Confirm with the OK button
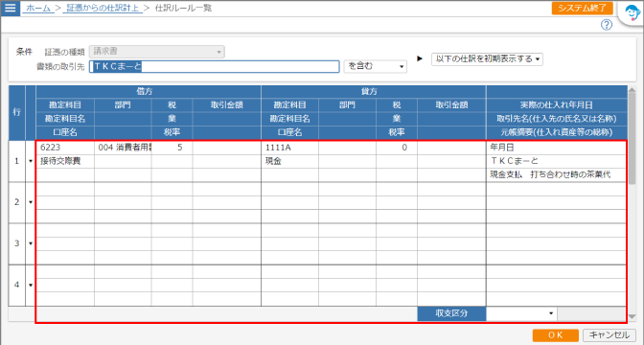Viewport: 644px width, 345px height. 555,335
